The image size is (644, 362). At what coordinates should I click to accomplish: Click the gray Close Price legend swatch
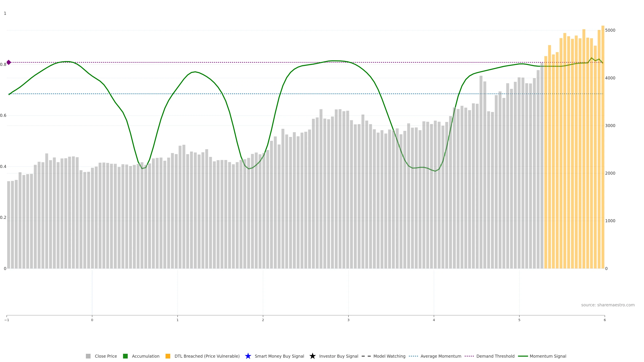pos(88,356)
